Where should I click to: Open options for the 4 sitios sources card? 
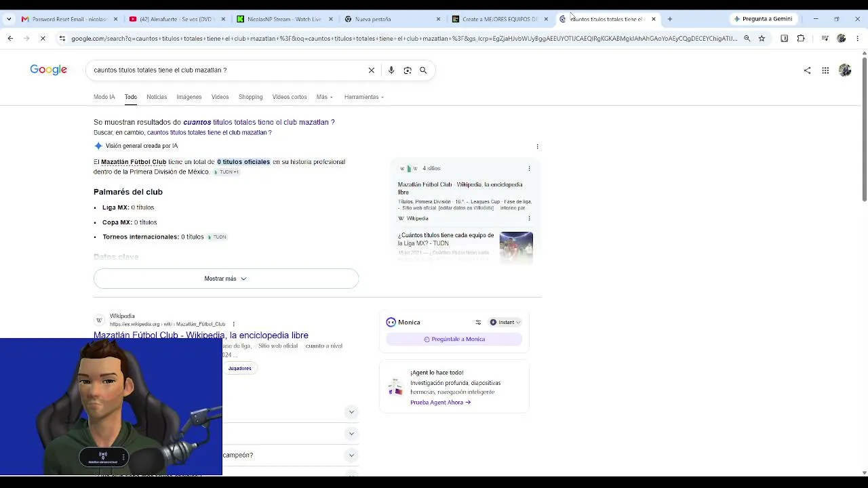(529, 169)
